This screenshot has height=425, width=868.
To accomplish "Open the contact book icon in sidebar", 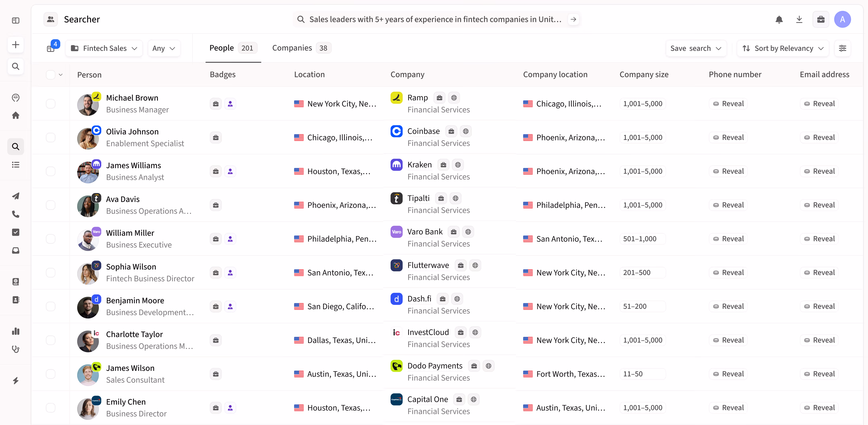I will (15, 300).
